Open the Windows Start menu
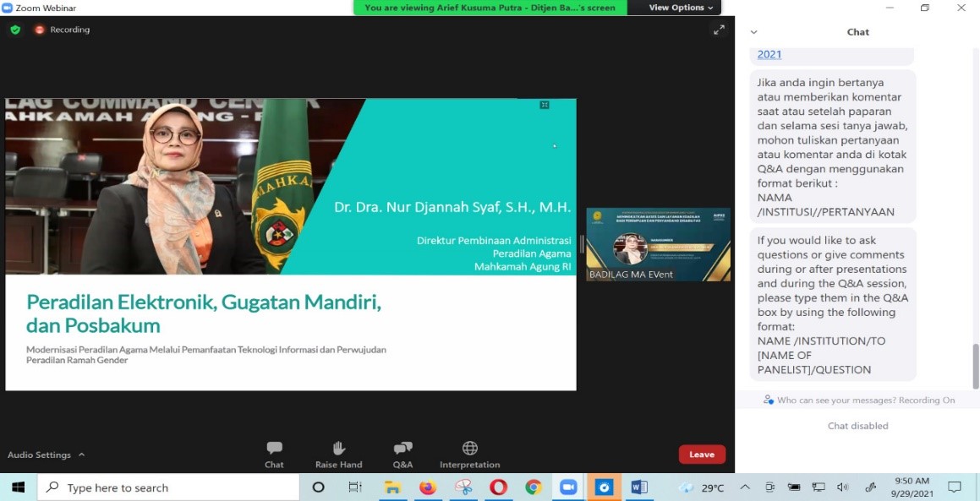 (16, 487)
